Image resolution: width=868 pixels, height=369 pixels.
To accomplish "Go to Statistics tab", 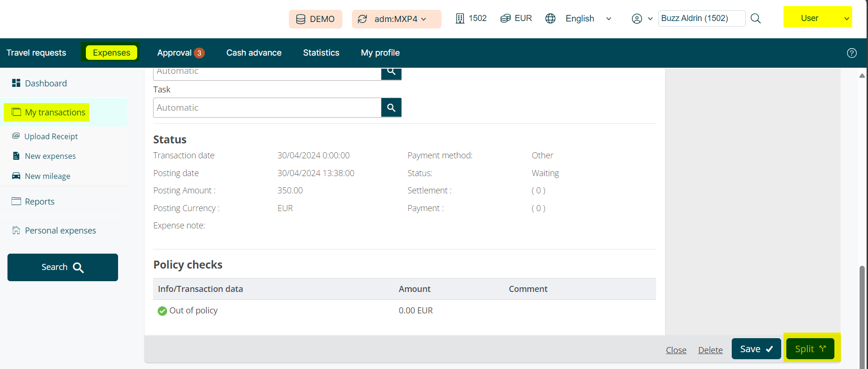I will pos(321,53).
